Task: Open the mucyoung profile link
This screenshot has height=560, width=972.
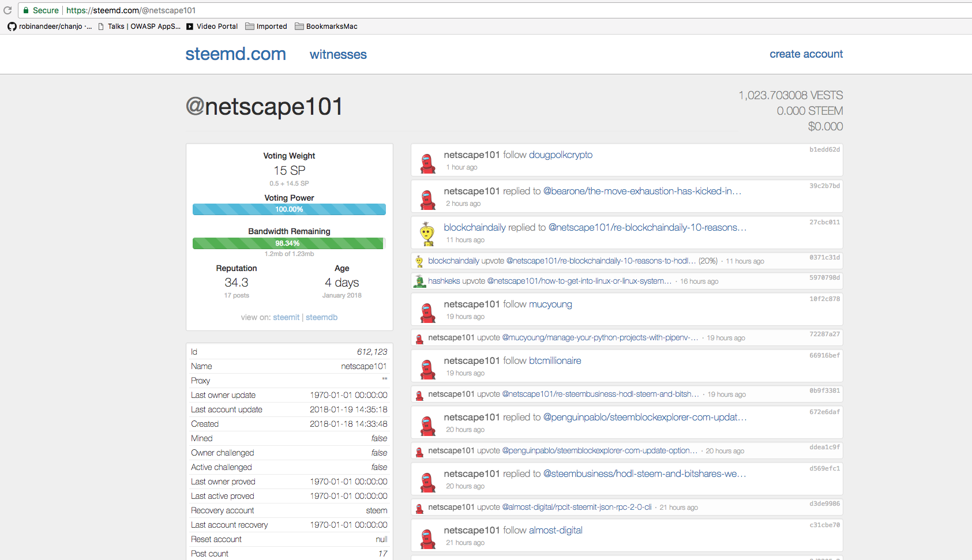Action: tap(550, 304)
